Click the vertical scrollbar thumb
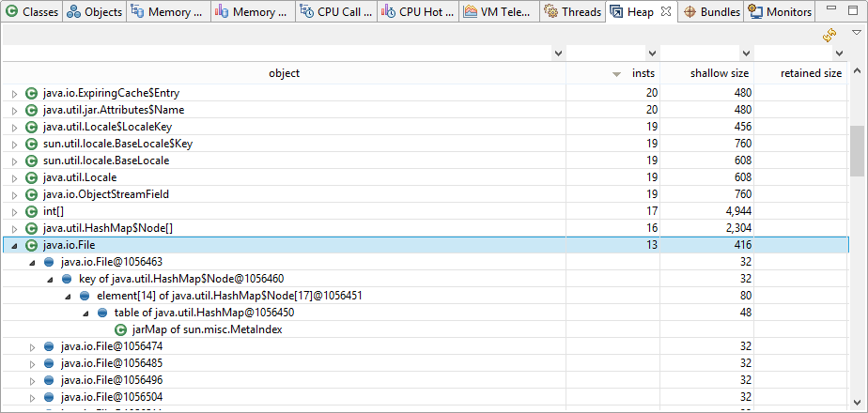This screenshot has width=868, height=413. [858, 150]
